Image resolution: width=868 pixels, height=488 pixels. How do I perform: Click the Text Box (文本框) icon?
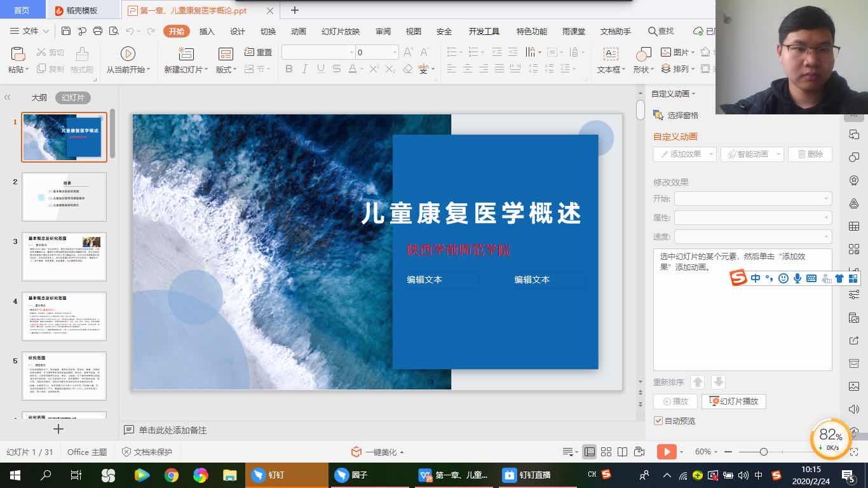point(610,55)
